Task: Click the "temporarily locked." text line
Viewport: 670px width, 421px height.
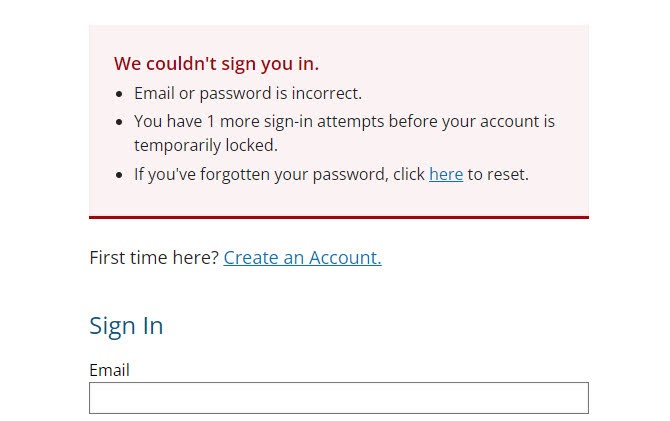Action: pyautogui.click(x=205, y=145)
